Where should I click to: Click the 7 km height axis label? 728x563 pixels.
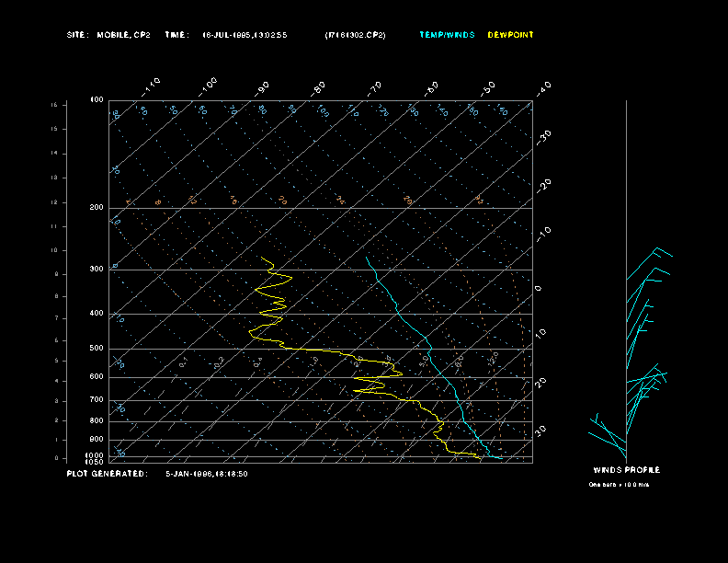(57, 318)
